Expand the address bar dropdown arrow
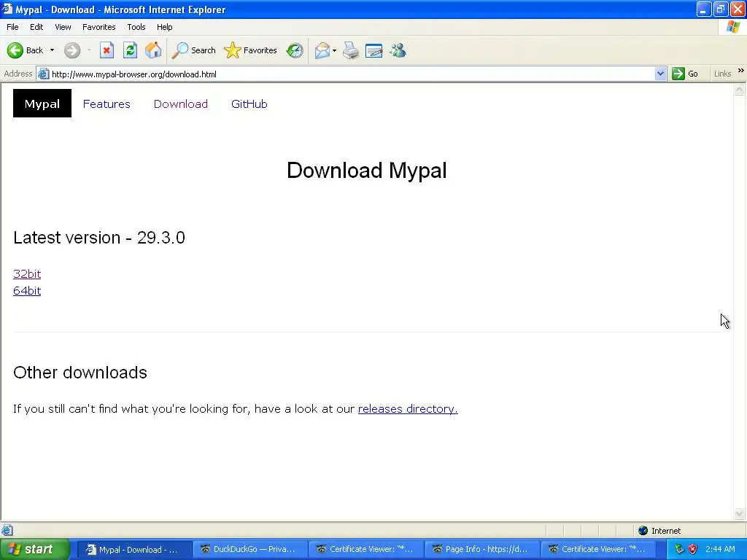This screenshot has width=747, height=560. click(660, 74)
